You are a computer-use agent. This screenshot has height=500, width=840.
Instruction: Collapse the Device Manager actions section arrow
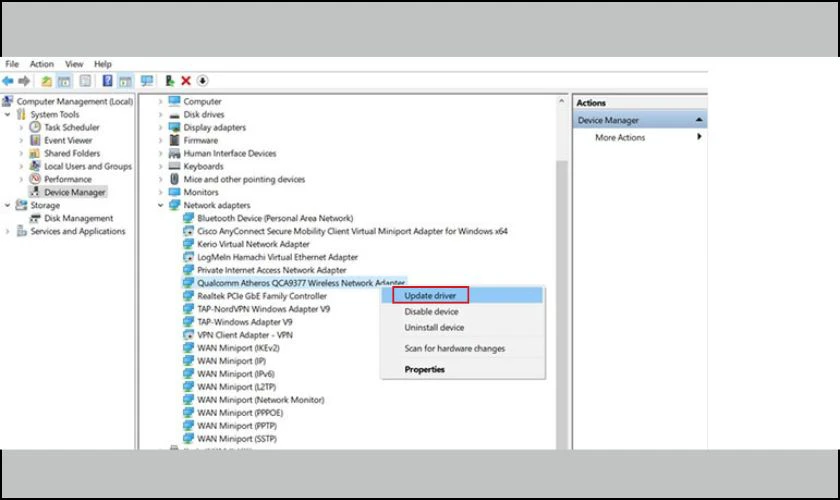click(x=699, y=120)
